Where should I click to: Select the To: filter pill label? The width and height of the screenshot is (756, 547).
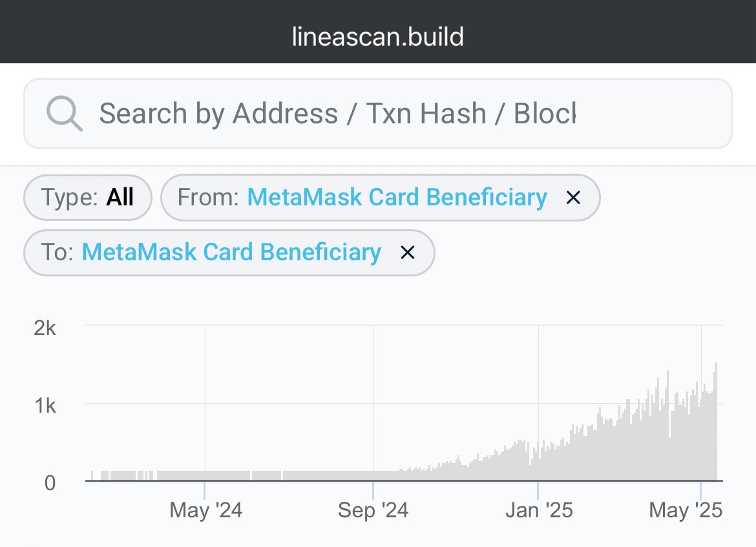click(x=58, y=253)
